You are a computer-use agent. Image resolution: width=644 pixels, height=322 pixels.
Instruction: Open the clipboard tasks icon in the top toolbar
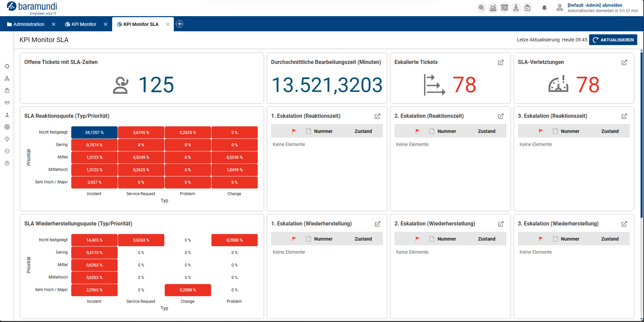click(527, 7)
